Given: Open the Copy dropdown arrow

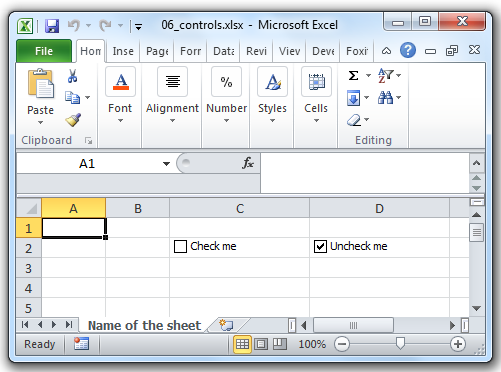Looking at the screenshot, I should (88, 97).
